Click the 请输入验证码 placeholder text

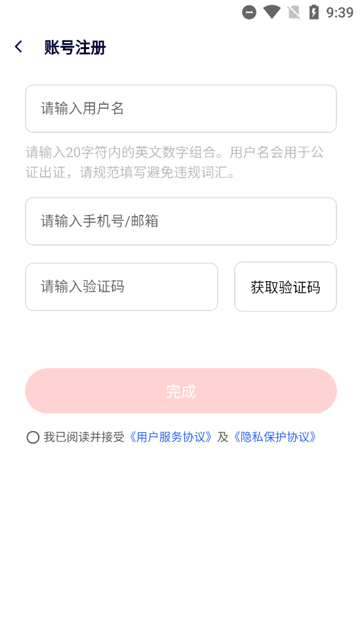coord(82,287)
